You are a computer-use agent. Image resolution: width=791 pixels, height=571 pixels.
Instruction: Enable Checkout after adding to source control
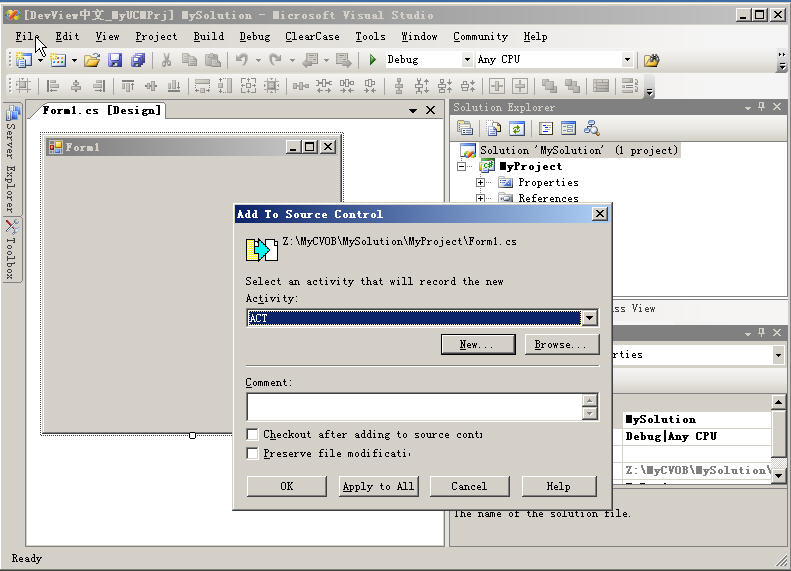pyautogui.click(x=252, y=434)
